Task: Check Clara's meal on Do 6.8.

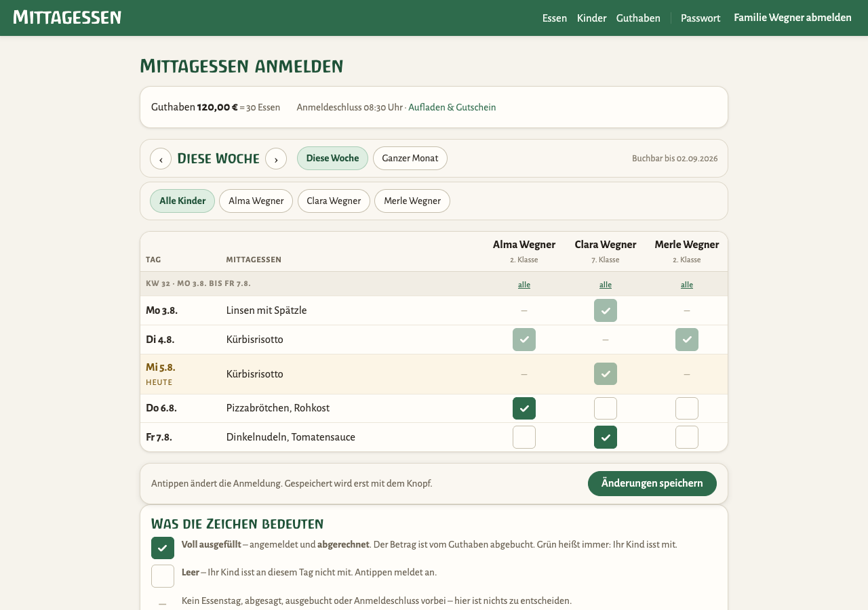Action: (606, 409)
